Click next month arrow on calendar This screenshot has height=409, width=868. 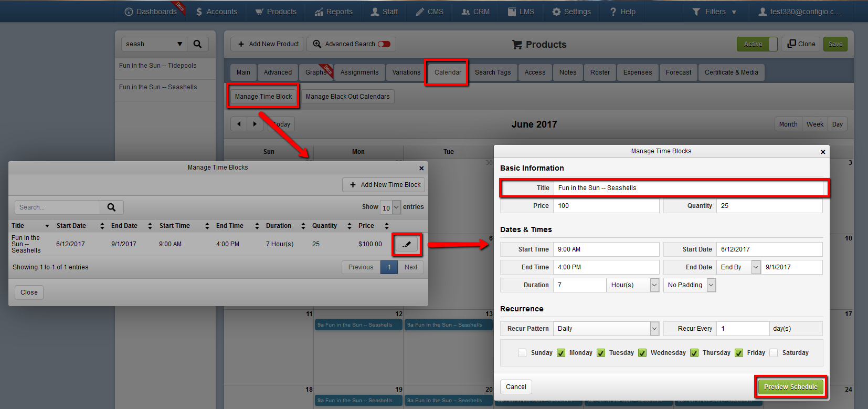pos(255,124)
